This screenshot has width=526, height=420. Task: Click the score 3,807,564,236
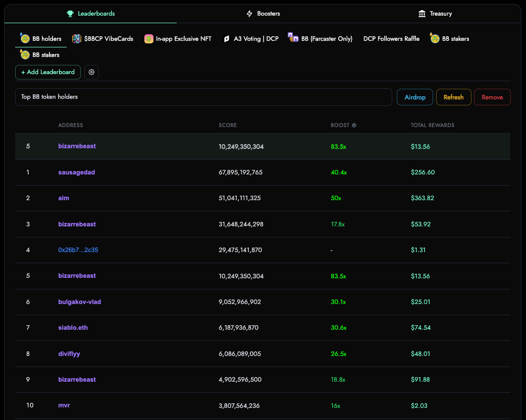click(x=239, y=406)
